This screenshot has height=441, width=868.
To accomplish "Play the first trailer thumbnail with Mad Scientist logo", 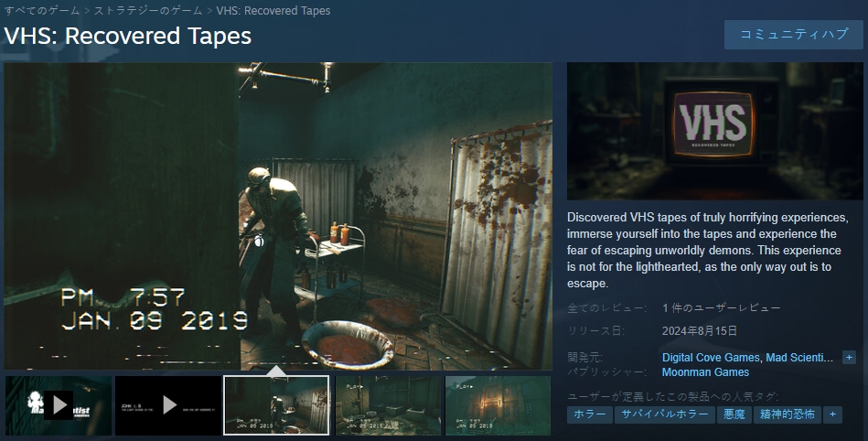I will [x=59, y=405].
